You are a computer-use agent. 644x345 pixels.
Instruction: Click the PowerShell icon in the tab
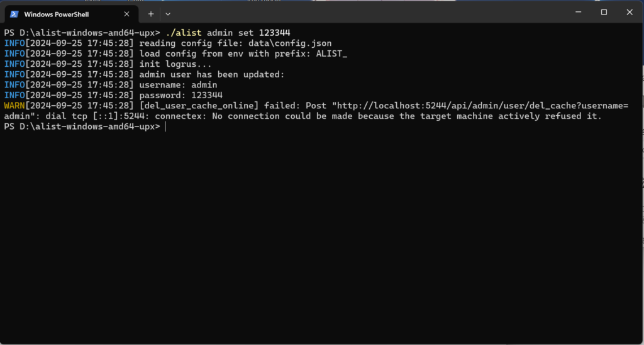coord(14,14)
